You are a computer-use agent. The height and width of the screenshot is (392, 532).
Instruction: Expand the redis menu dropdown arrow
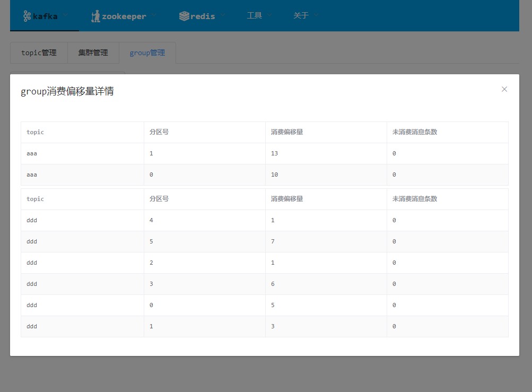tap(223, 15)
